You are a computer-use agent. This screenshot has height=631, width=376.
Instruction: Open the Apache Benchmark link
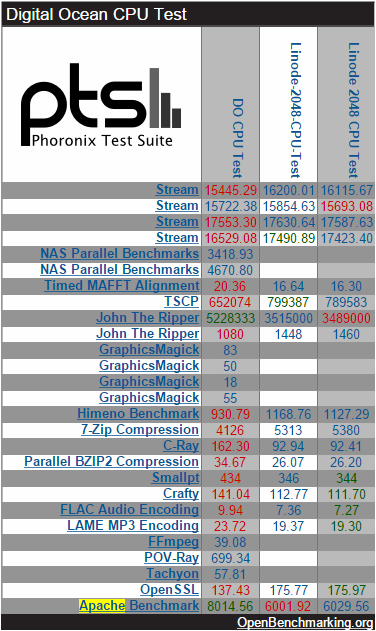click(x=139, y=606)
